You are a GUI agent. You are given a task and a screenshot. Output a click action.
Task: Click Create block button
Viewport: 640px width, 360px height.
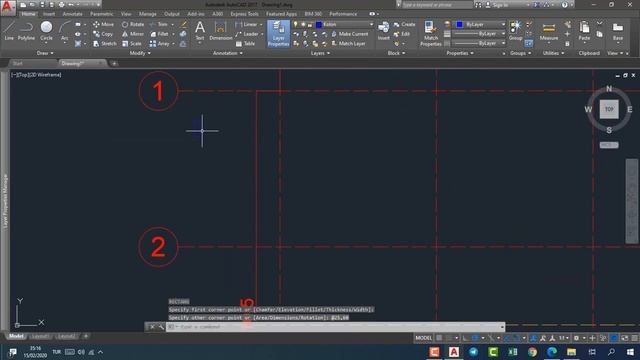point(404,24)
